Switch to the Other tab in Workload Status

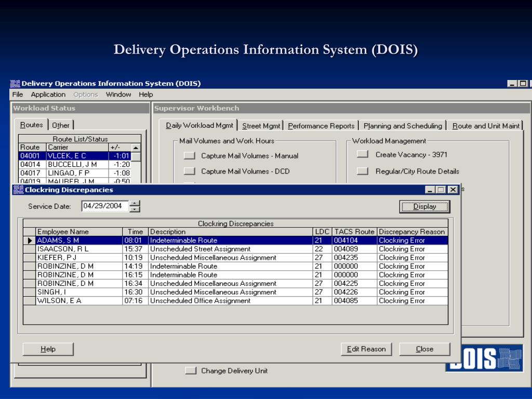coord(61,125)
